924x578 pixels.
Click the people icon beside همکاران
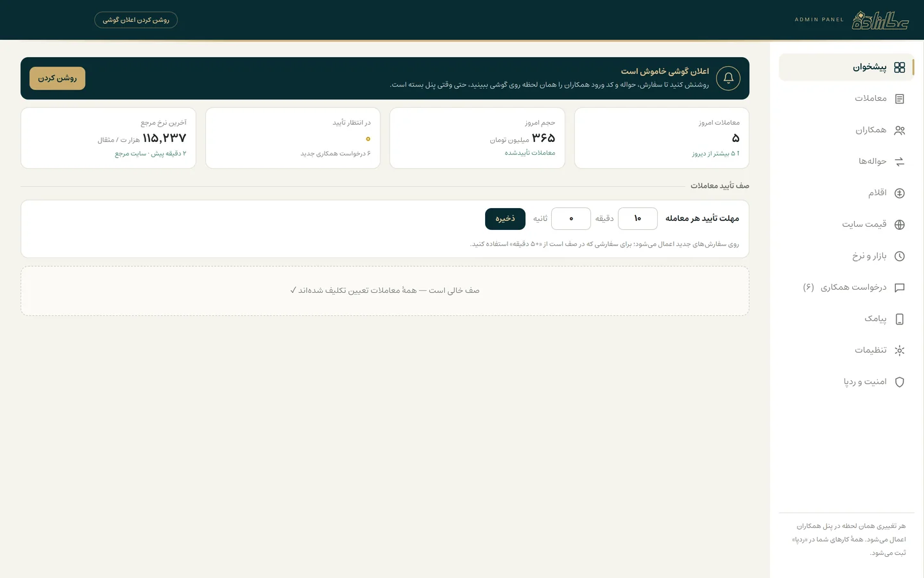(900, 130)
